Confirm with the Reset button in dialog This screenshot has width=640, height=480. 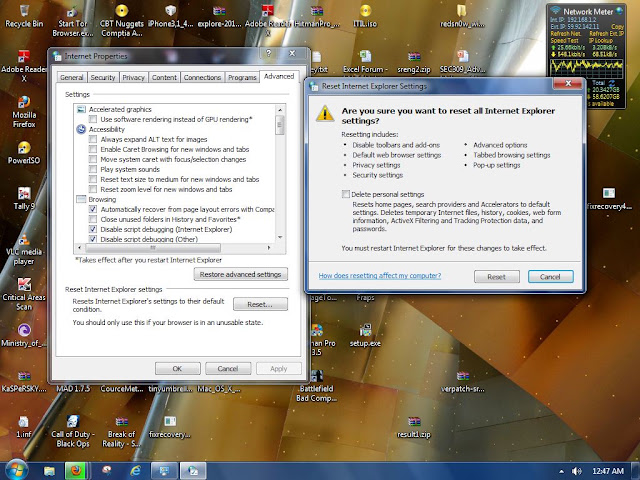point(497,276)
